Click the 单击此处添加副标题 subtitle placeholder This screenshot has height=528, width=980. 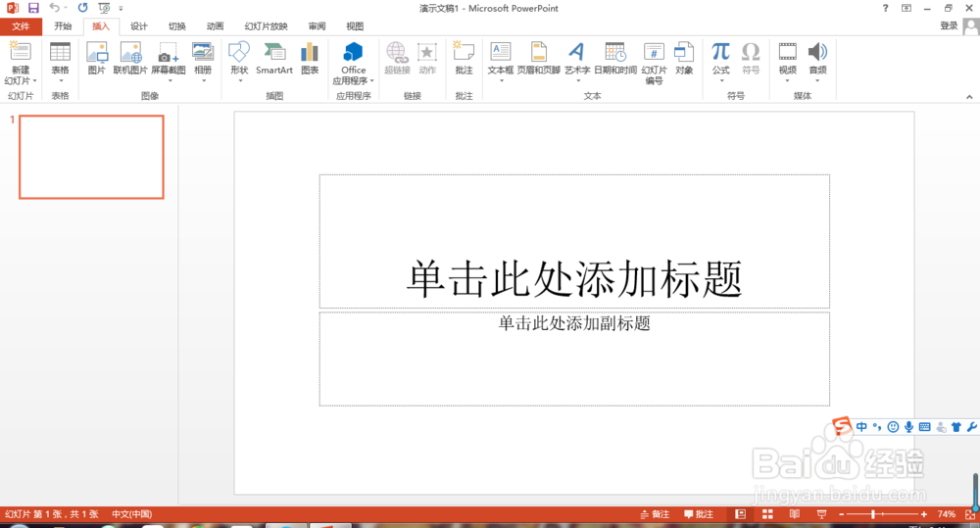pos(574,360)
